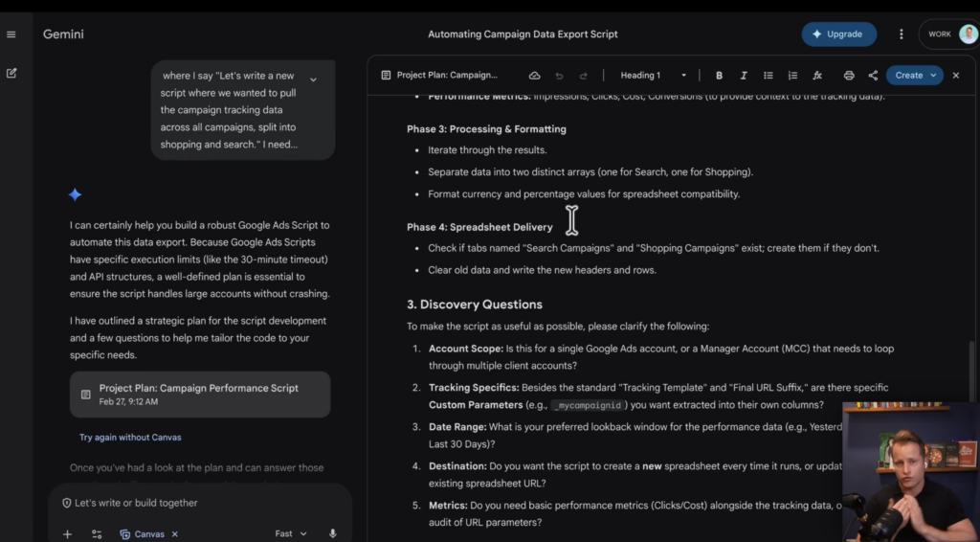Remove the Canvas tool chip

(x=175, y=534)
